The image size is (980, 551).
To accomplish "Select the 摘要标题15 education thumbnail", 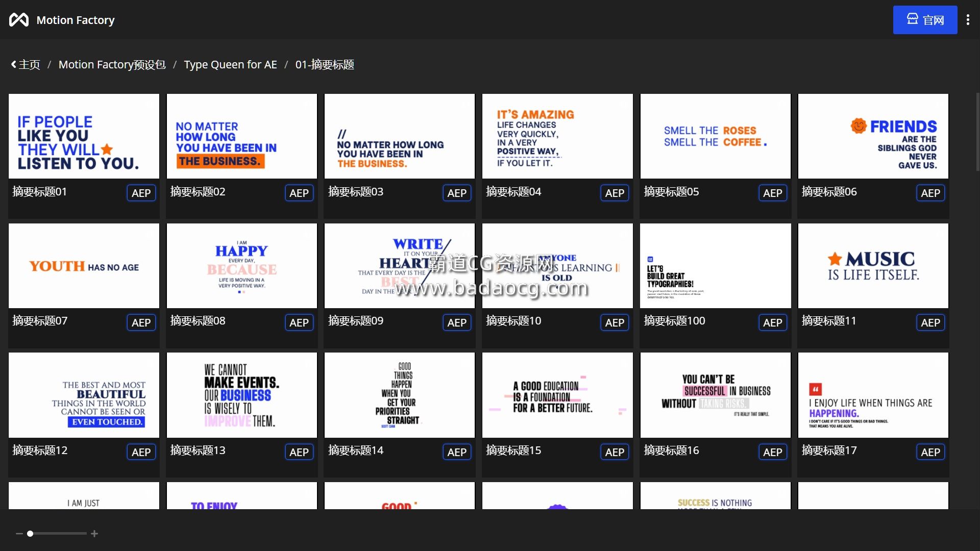I will 557,395.
